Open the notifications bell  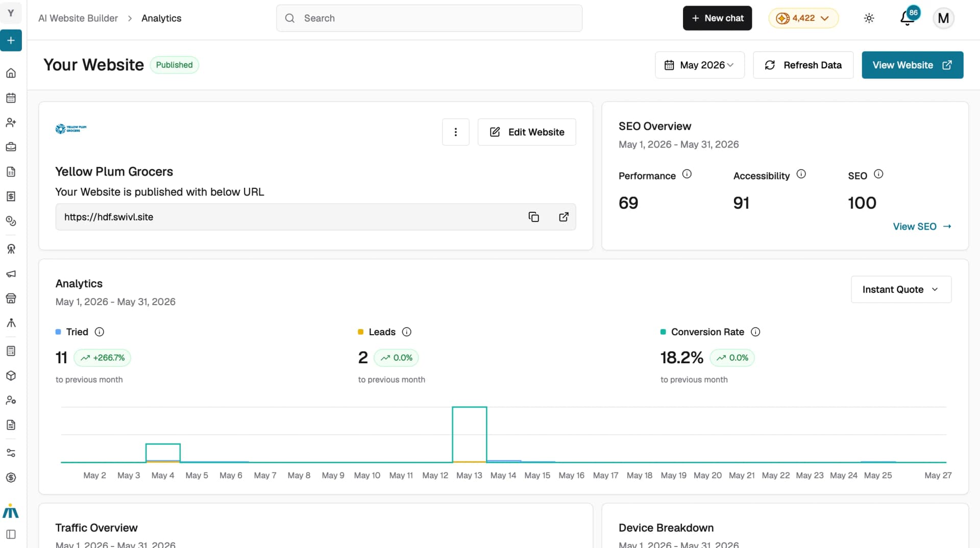pyautogui.click(x=907, y=18)
